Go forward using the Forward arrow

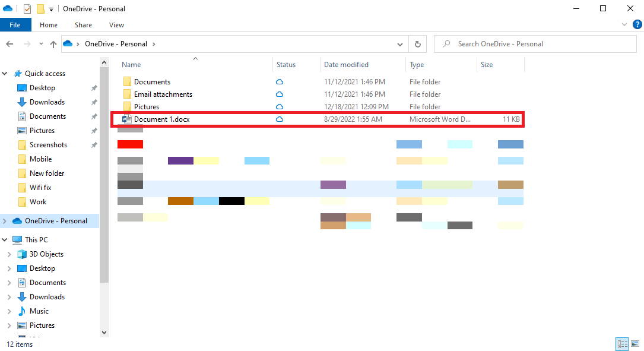coord(27,44)
